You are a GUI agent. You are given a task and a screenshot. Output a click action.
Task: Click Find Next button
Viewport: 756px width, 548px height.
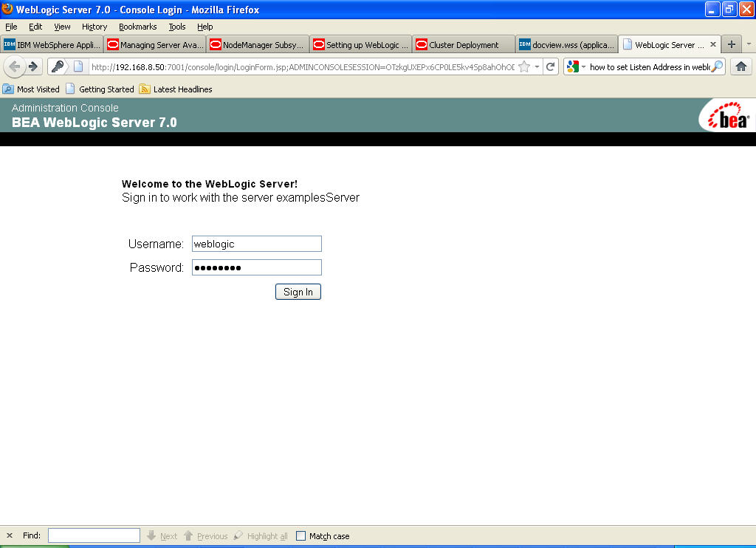(x=162, y=536)
